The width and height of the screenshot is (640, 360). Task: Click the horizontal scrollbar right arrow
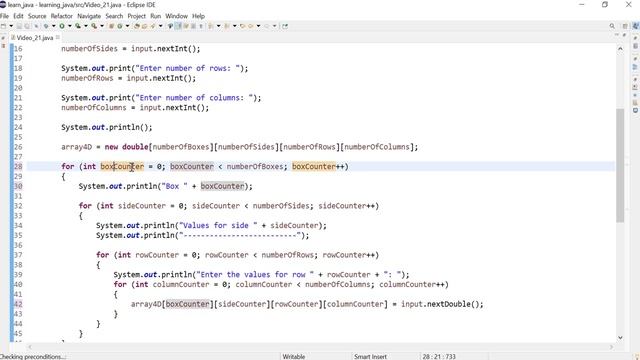(611, 347)
